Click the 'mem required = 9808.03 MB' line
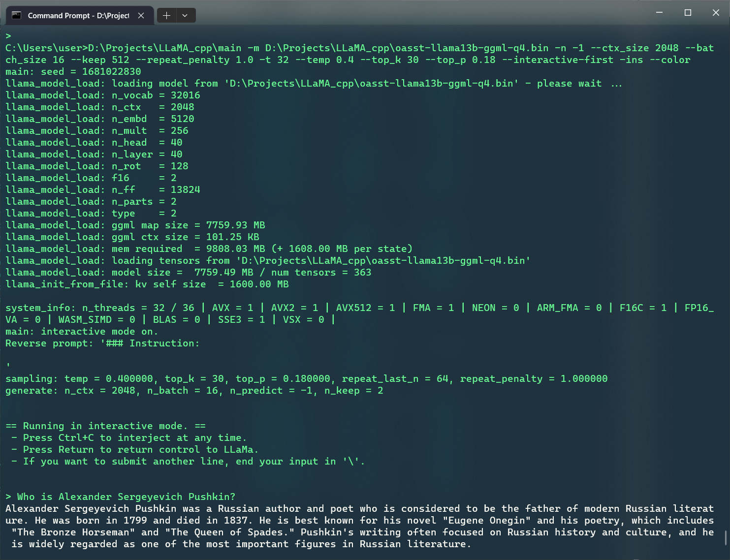The height and width of the screenshot is (560, 730). [209, 249]
